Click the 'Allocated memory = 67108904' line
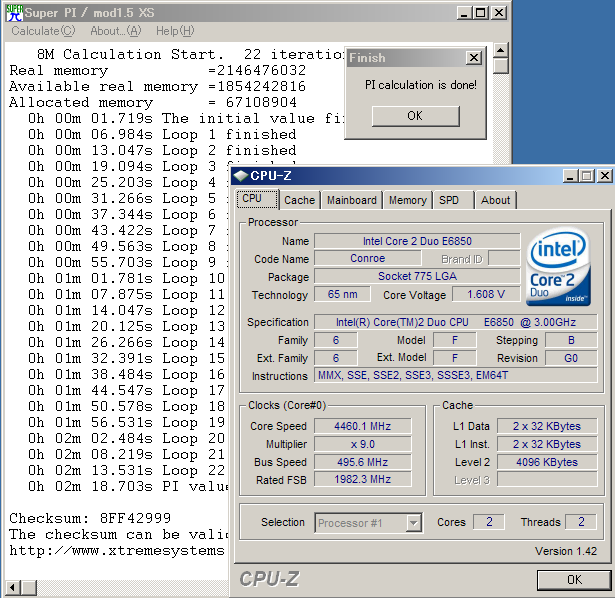615x598 pixels. [153, 103]
